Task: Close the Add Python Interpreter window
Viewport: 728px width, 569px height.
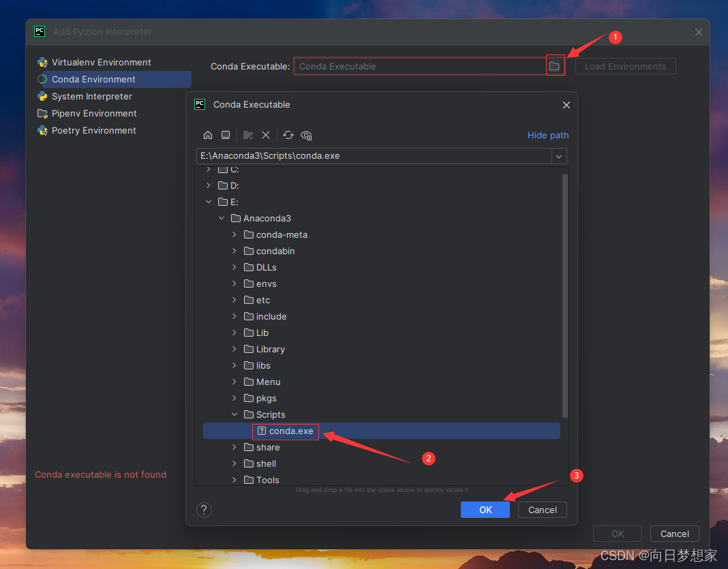Action: click(x=698, y=32)
